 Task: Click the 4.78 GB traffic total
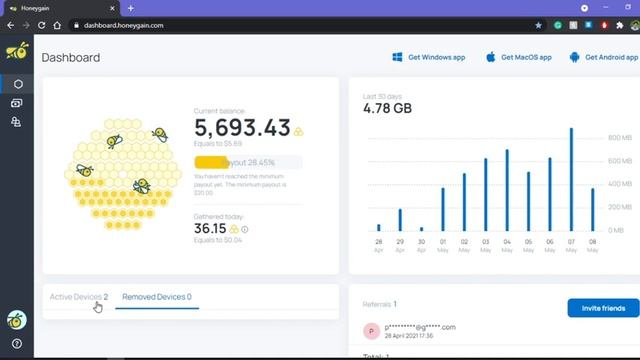387,109
